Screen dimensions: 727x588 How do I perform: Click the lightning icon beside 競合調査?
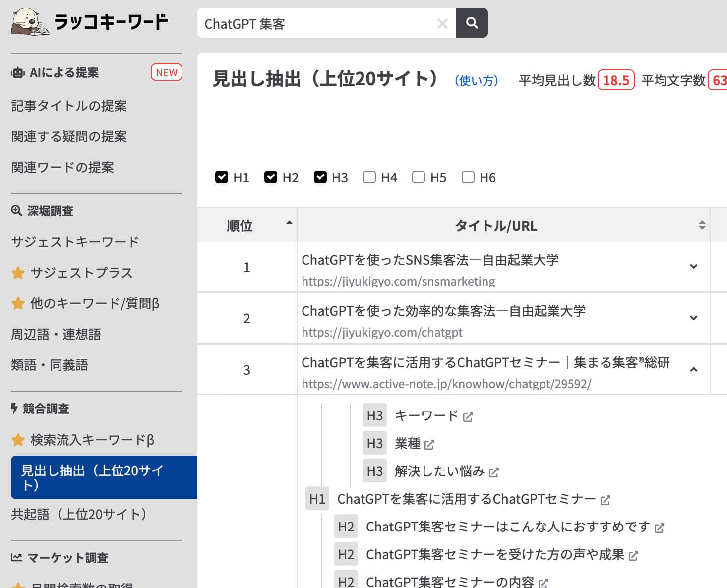14,409
